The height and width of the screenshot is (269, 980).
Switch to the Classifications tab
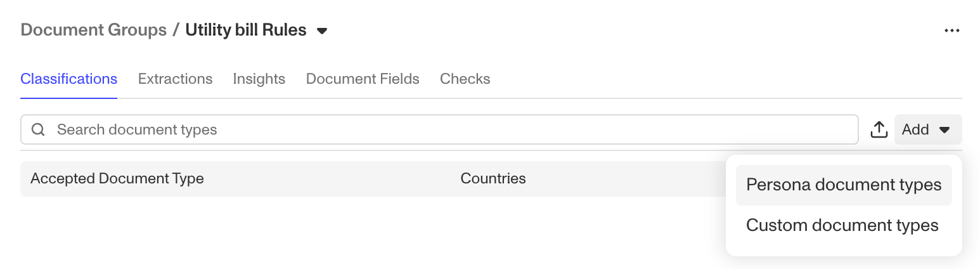(68, 79)
